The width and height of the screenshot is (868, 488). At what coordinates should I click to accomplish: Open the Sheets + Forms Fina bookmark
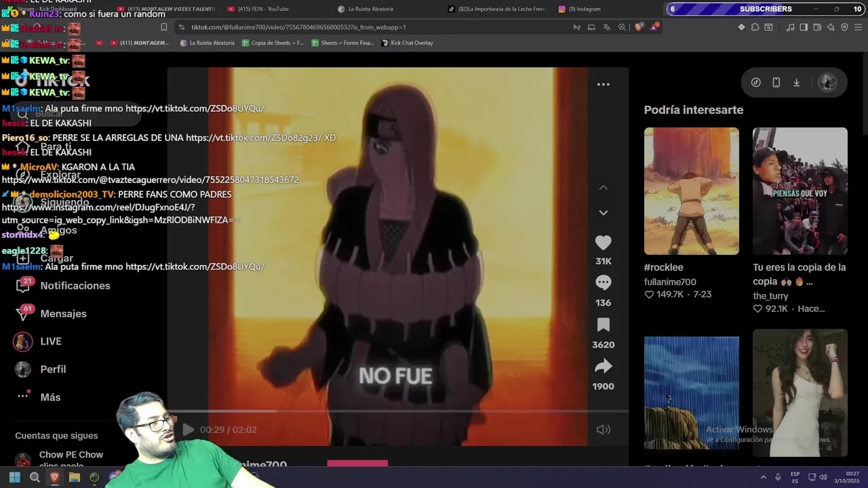click(342, 43)
